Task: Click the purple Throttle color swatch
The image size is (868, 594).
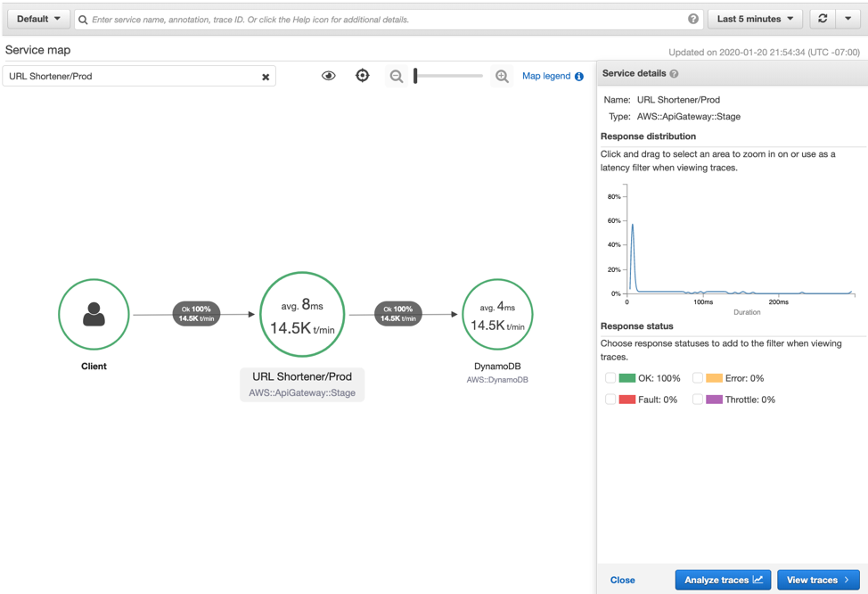Action: (x=714, y=400)
